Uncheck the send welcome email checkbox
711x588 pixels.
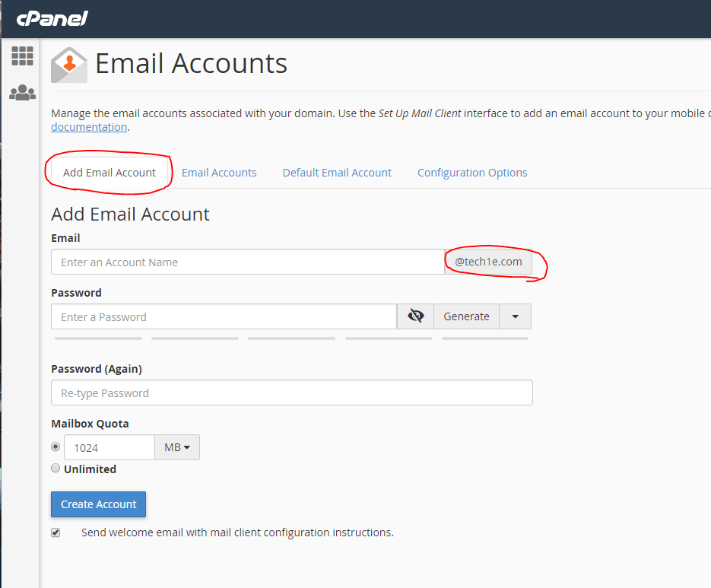56,532
